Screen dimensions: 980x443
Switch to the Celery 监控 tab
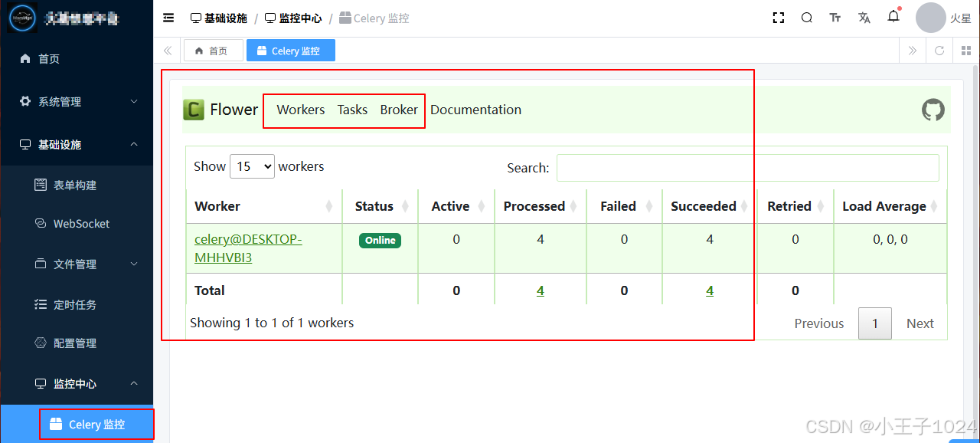[x=291, y=51]
